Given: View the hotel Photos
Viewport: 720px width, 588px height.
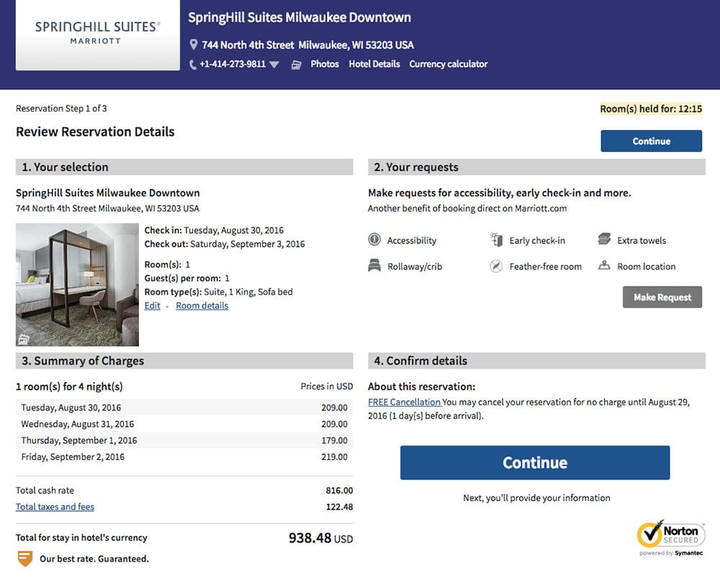Looking at the screenshot, I should pyautogui.click(x=325, y=64).
